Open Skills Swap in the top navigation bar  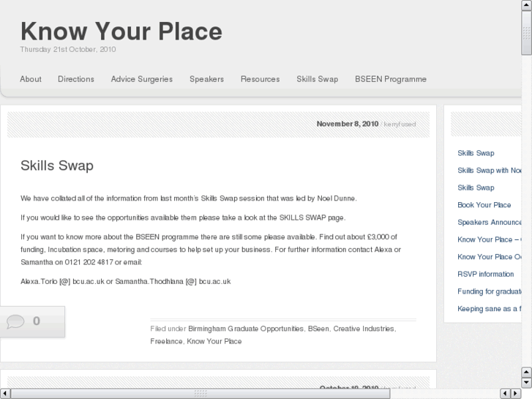pos(318,79)
